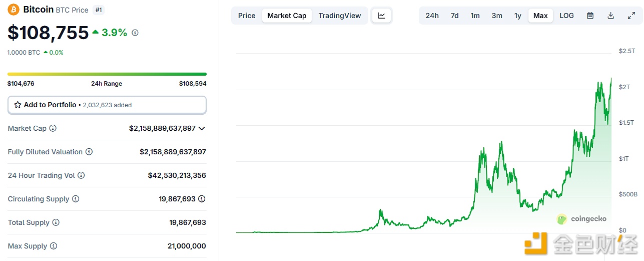This screenshot has width=644, height=261.
Task: Show info for Fully Diluted Valuation
Action: [x=89, y=152]
